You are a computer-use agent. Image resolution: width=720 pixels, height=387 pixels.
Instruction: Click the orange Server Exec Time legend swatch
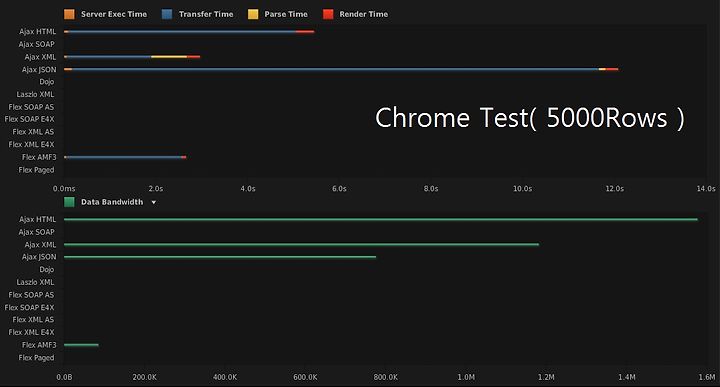click(69, 14)
